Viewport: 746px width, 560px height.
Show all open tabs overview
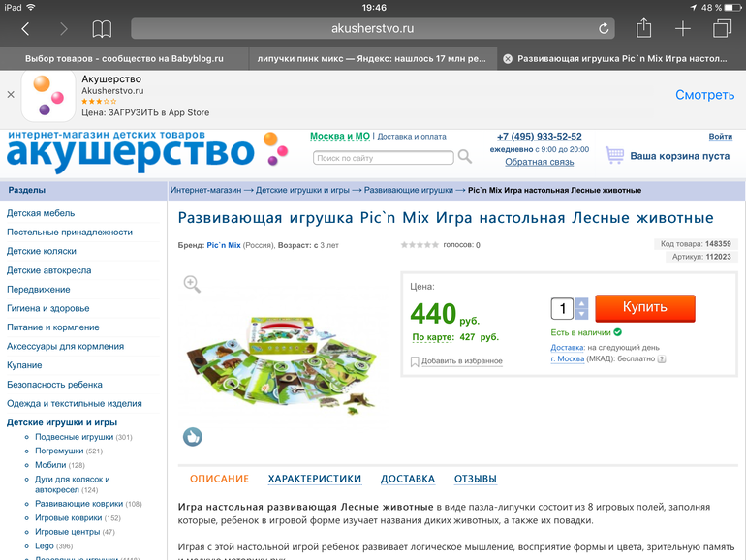[x=722, y=28]
